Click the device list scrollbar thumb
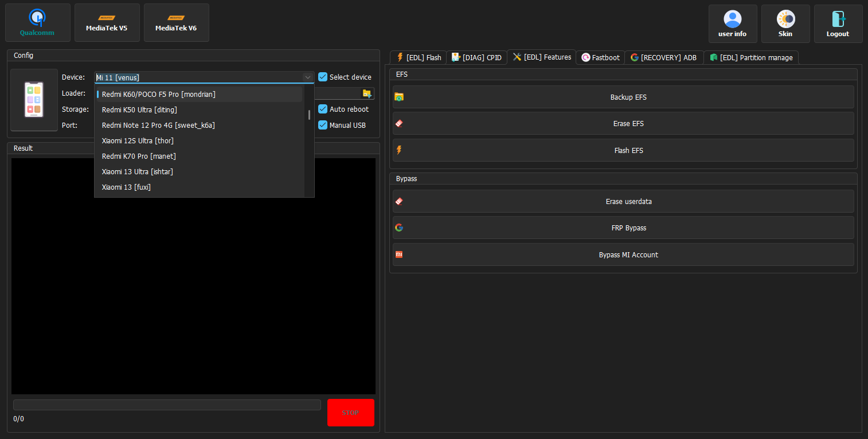Viewport: 868px width, 439px height. (309, 115)
